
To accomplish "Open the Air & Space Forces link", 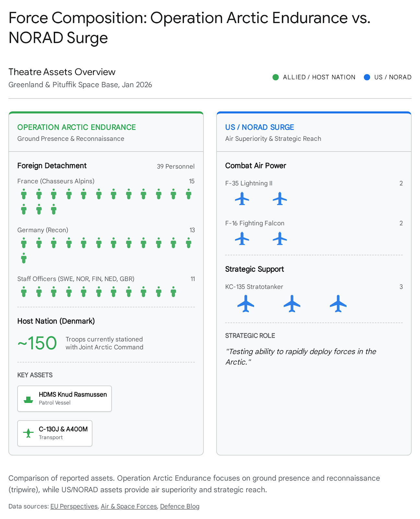I will [129, 506].
